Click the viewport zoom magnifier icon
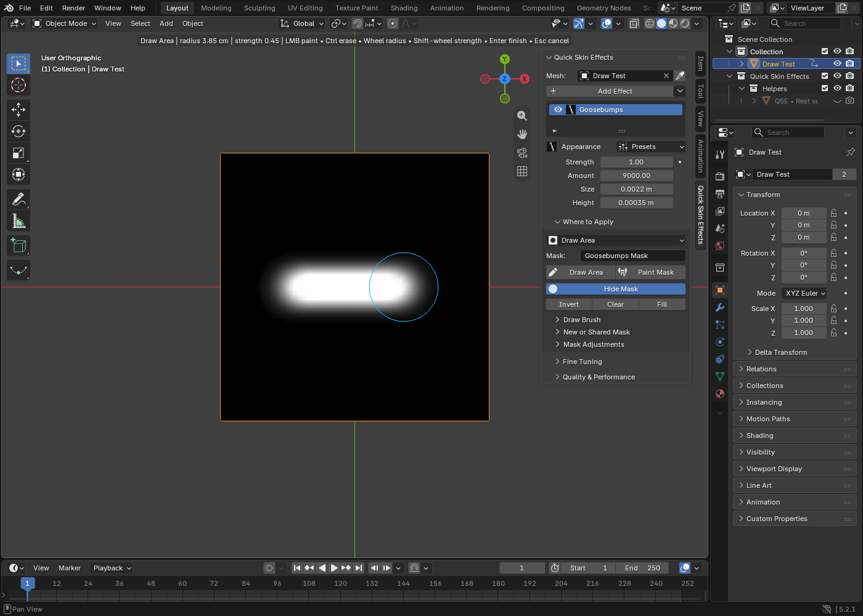Screen dimensions: 863x616 pos(522,116)
